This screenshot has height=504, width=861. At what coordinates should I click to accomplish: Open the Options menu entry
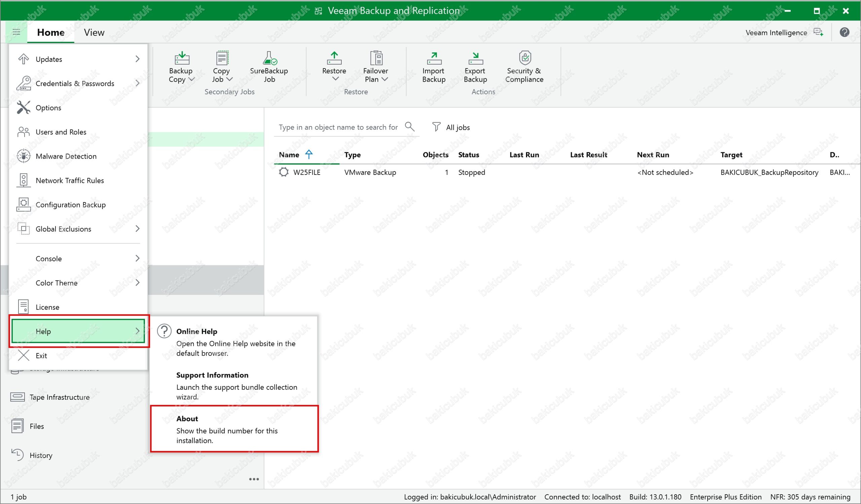(48, 108)
